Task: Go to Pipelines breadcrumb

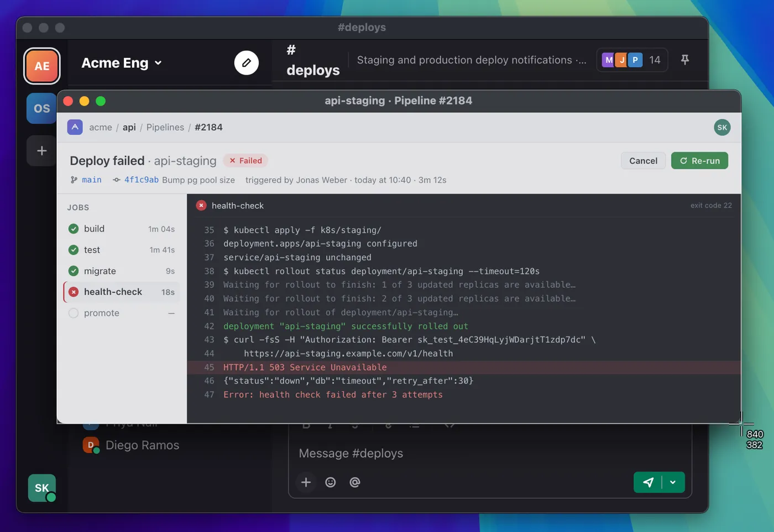Action: (x=165, y=127)
